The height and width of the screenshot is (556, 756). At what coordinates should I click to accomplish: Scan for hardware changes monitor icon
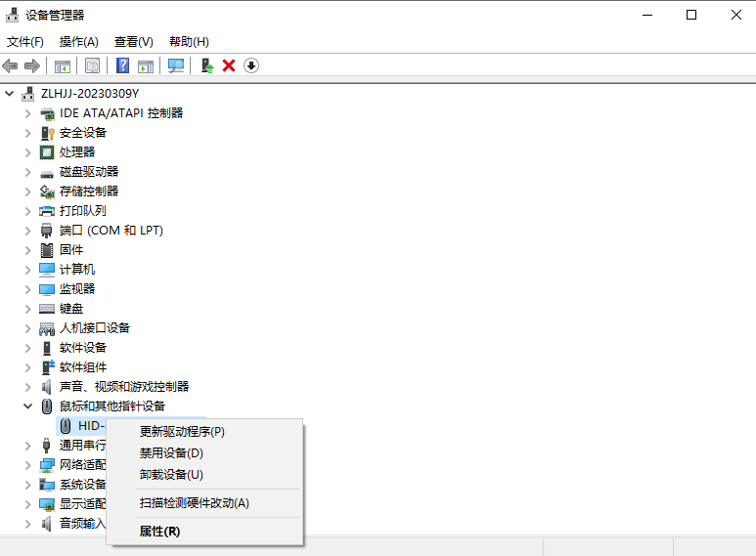(176, 65)
